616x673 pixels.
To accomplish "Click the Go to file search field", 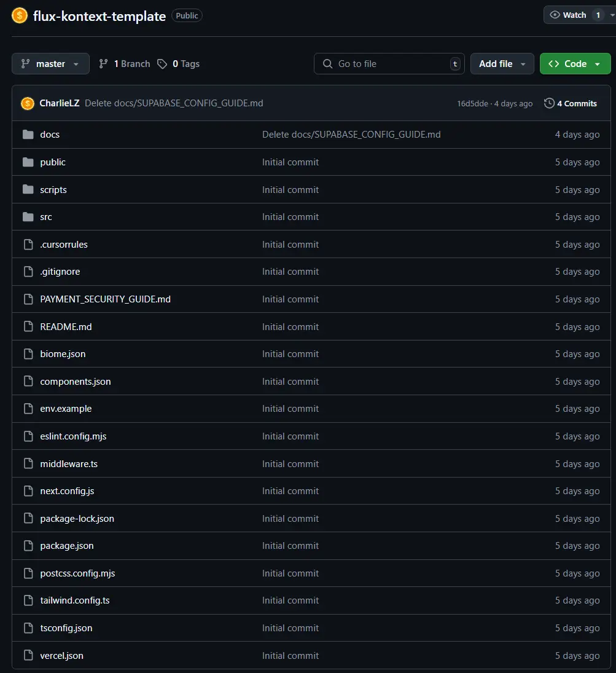I will pos(389,64).
